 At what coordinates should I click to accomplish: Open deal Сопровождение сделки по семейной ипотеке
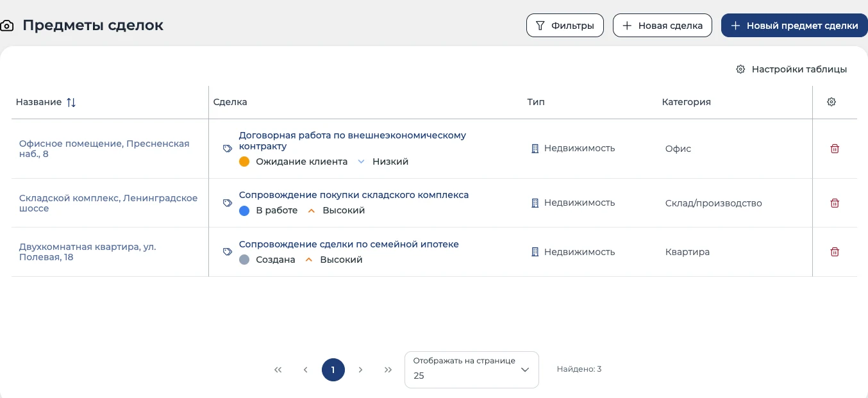click(x=349, y=244)
